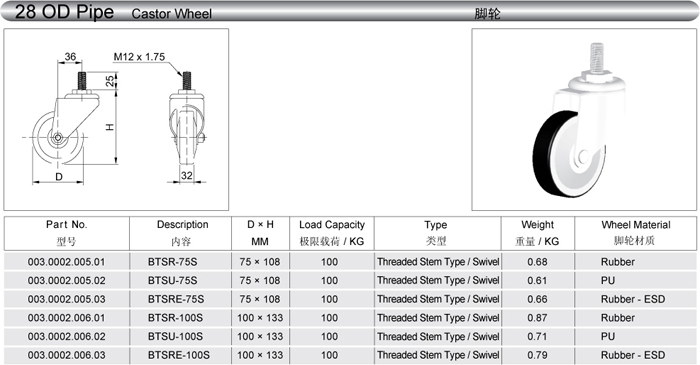This screenshot has width=700, height=365.
Task: Select part number 003.0002.005.02
Action: pos(67,281)
